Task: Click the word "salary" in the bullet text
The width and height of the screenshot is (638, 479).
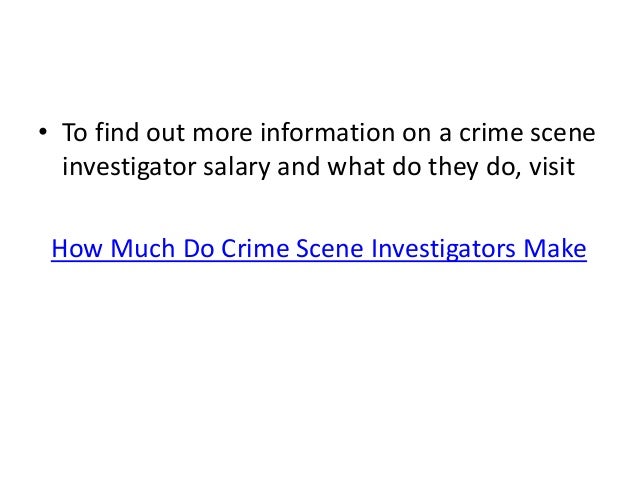Action: [x=237, y=168]
